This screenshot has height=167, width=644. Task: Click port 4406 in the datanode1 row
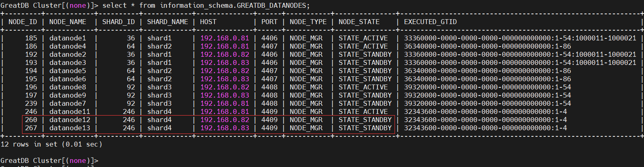tap(269, 38)
